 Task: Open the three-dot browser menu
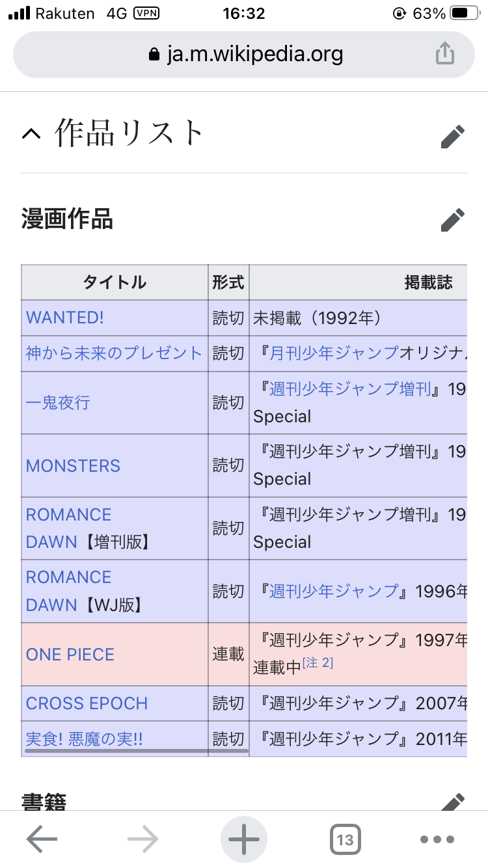click(x=437, y=839)
